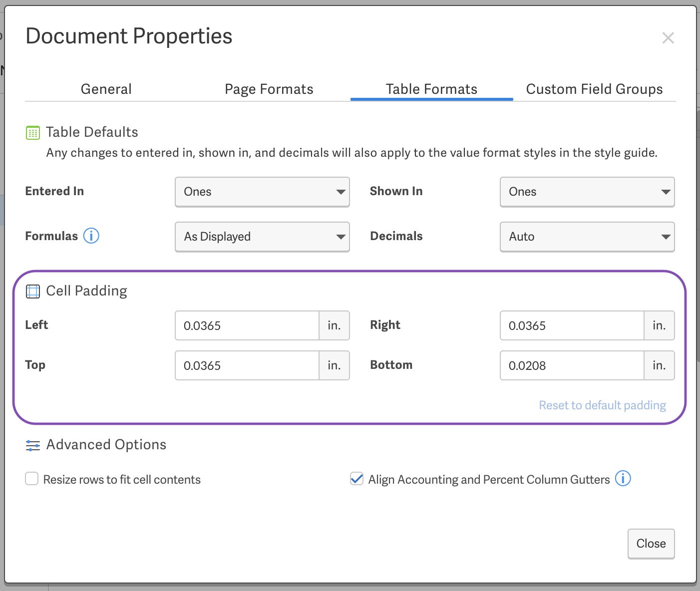Select the Table Formats tab
Image resolution: width=700 pixels, height=591 pixels.
click(x=432, y=89)
